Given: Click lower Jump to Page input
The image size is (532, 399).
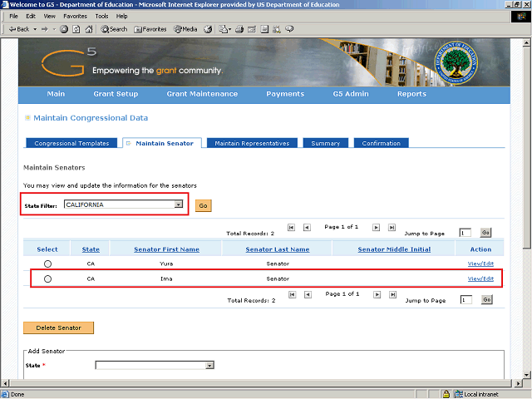Looking at the screenshot, I should 465,300.
